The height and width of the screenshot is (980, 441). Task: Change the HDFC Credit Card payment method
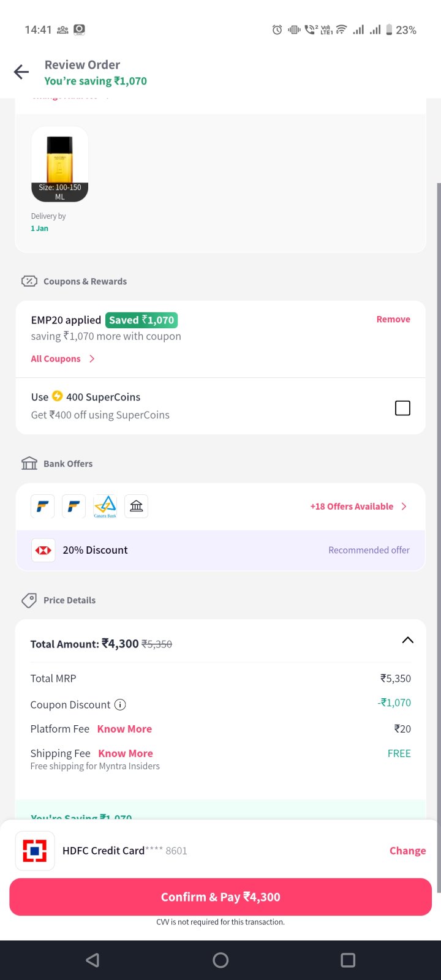tap(407, 851)
